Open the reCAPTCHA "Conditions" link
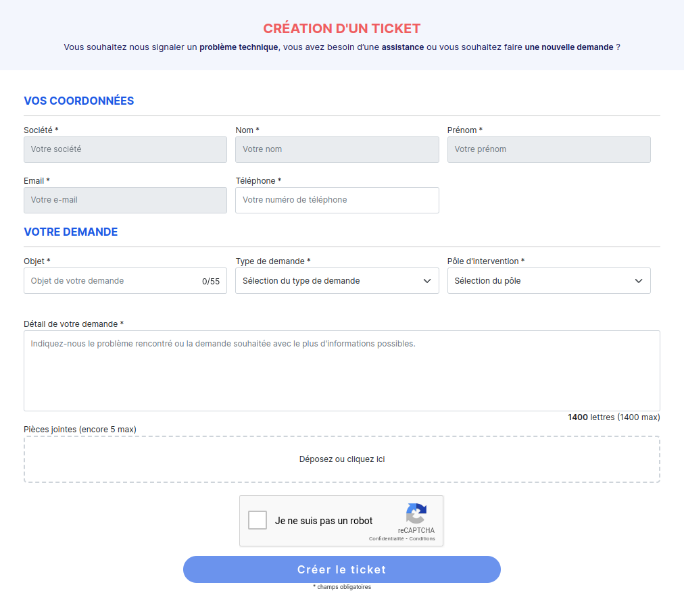The width and height of the screenshot is (684, 616). pyautogui.click(x=422, y=539)
